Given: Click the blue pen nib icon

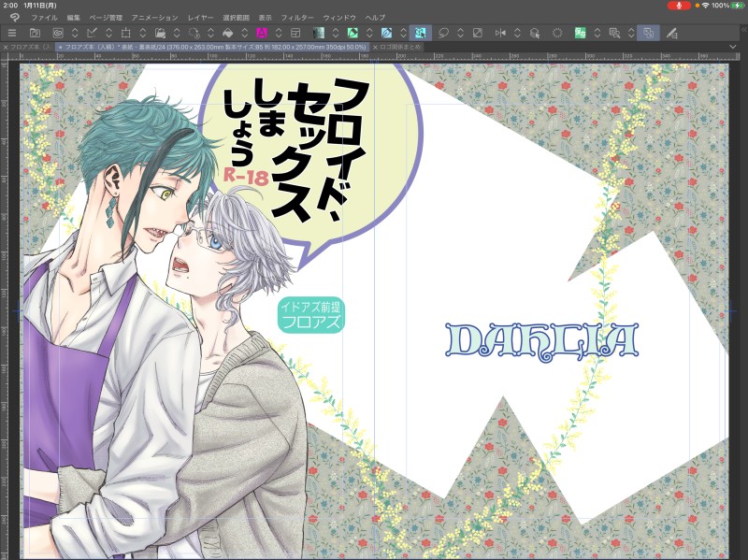Looking at the screenshot, I should point(386,33).
